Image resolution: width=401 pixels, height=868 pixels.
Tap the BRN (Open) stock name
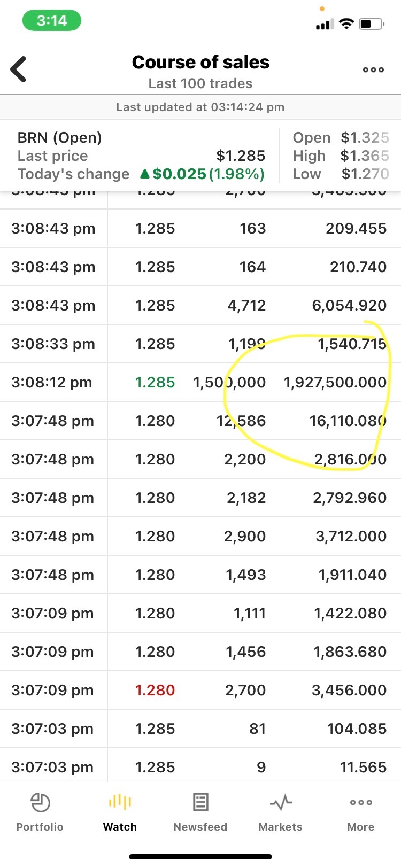[x=59, y=137]
